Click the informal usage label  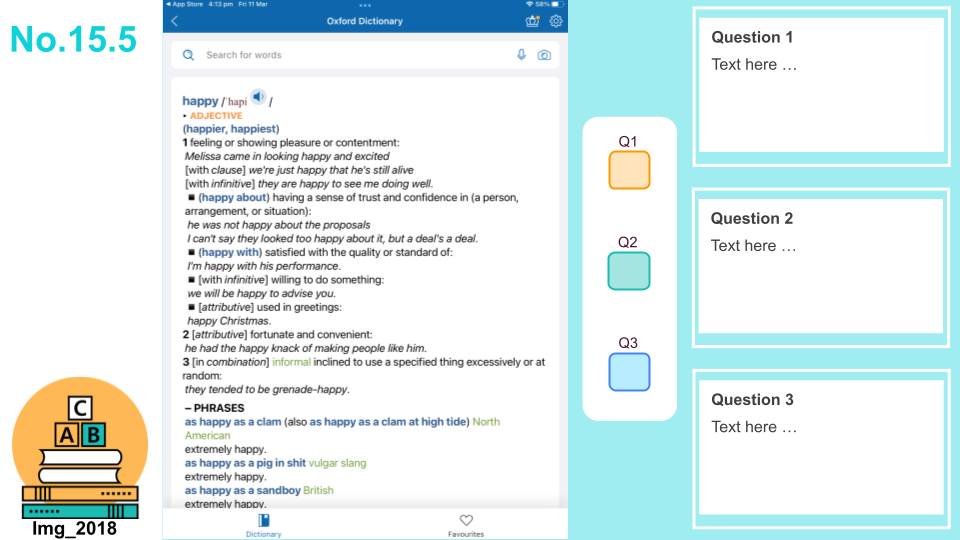pyautogui.click(x=291, y=362)
